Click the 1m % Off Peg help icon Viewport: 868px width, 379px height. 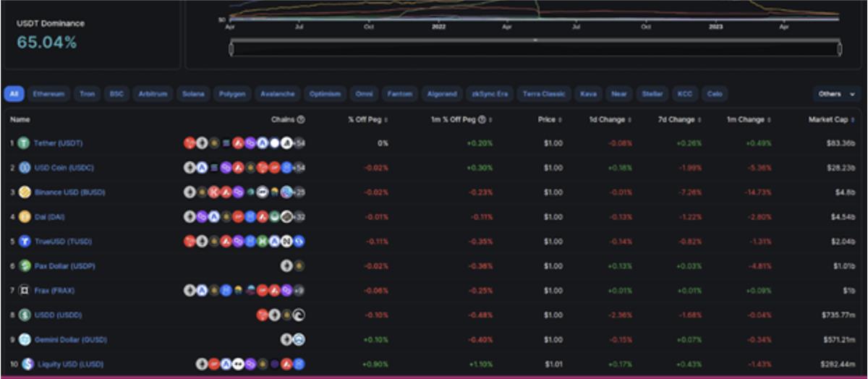pyautogui.click(x=482, y=120)
